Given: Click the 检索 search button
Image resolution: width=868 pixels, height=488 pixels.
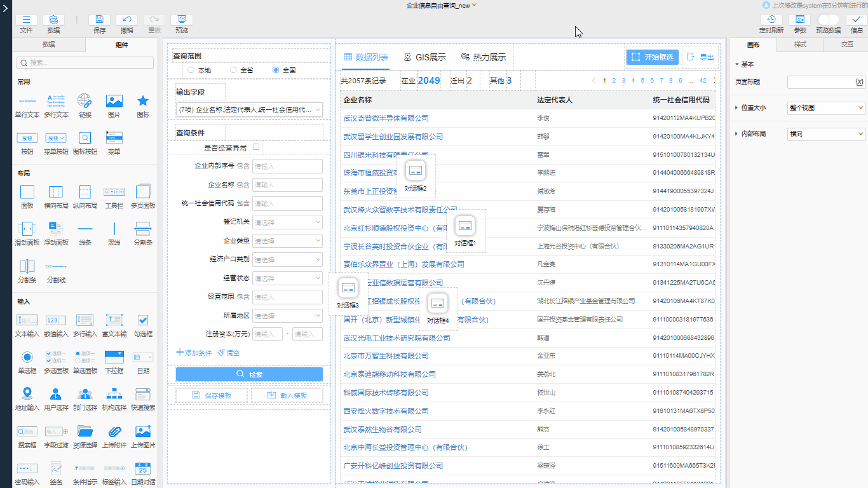Looking at the screenshot, I should point(249,374).
